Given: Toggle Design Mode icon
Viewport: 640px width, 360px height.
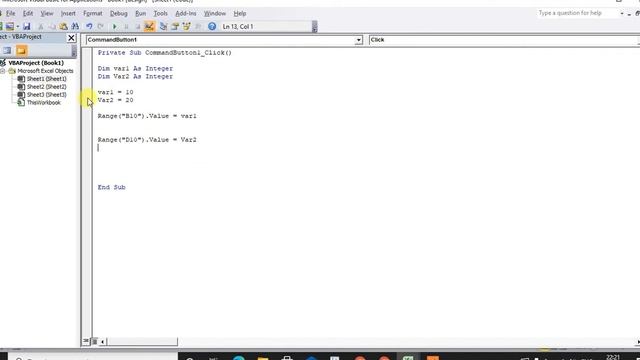Looking at the screenshot, I should point(149,27).
